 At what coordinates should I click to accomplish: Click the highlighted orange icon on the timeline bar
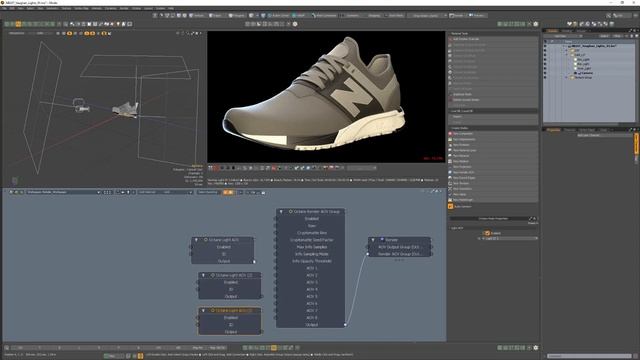tap(273, 348)
